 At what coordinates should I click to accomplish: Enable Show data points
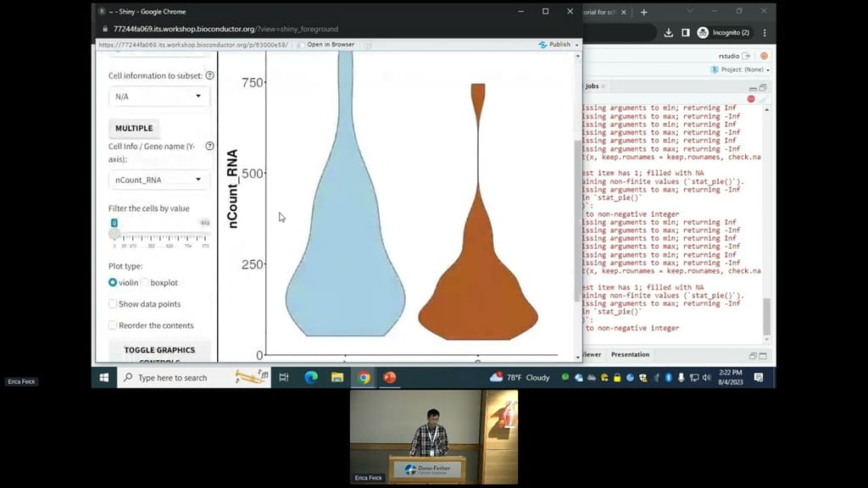(x=113, y=303)
